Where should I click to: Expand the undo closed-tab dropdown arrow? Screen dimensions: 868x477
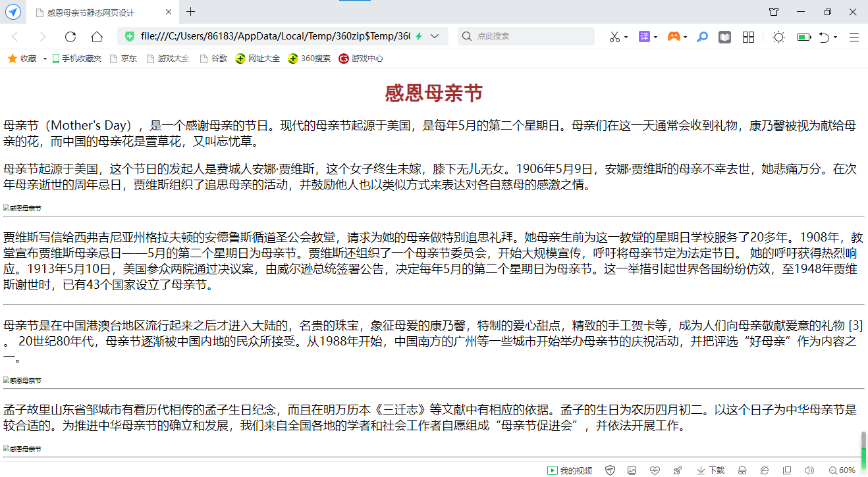(x=835, y=38)
